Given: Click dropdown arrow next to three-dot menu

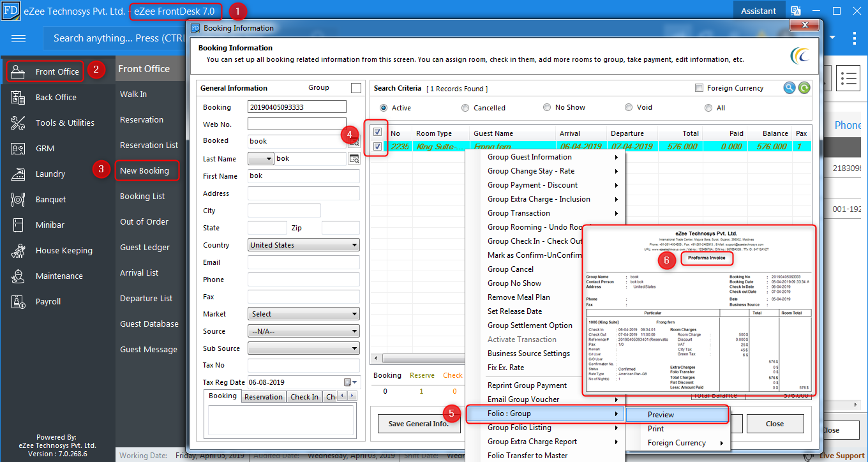Looking at the screenshot, I should coord(832,38).
